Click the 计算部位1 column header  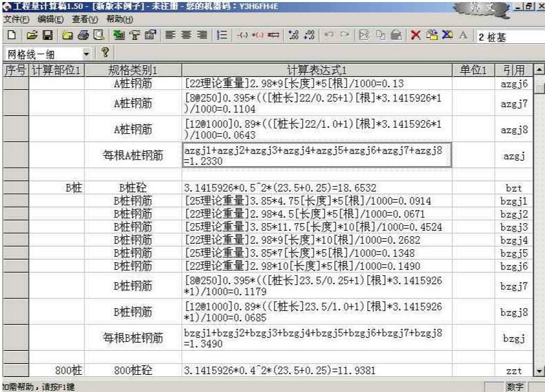56,70
